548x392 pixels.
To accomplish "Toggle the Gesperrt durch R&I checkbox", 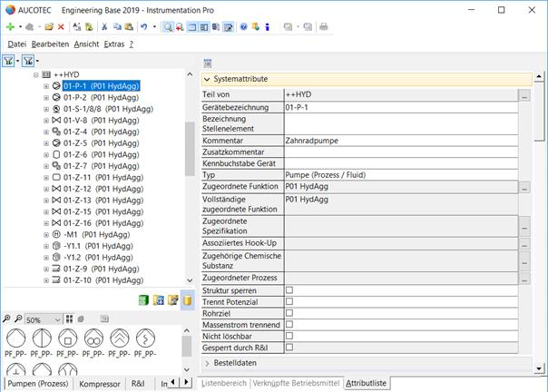I will [289, 348].
